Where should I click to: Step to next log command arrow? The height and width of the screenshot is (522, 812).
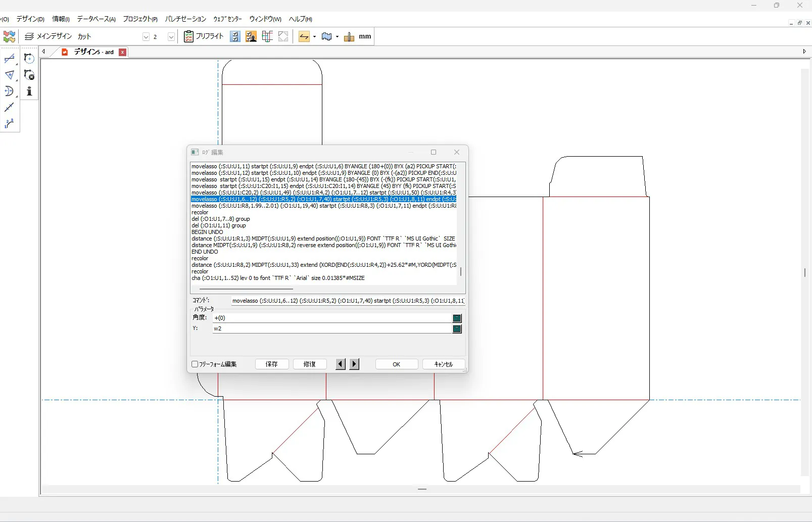(x=354, y=364)
